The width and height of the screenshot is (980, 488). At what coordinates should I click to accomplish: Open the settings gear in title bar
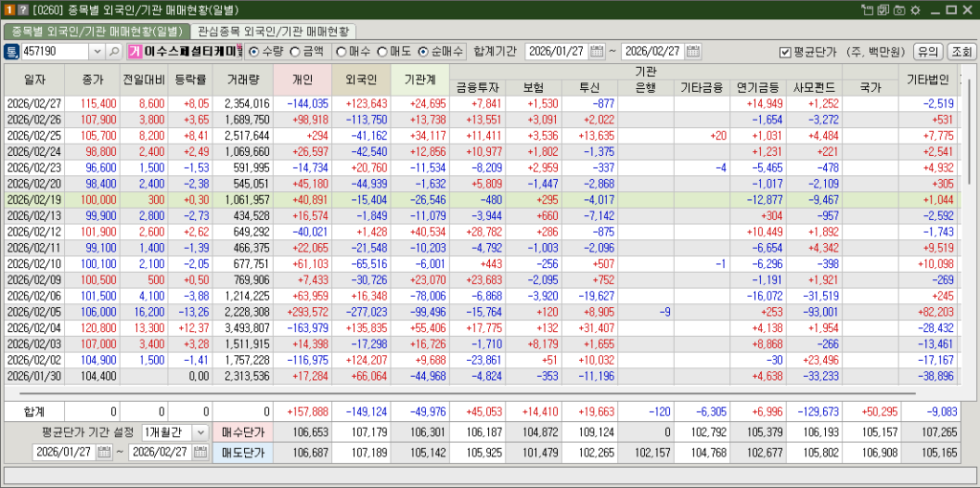(x=915, y=10)
